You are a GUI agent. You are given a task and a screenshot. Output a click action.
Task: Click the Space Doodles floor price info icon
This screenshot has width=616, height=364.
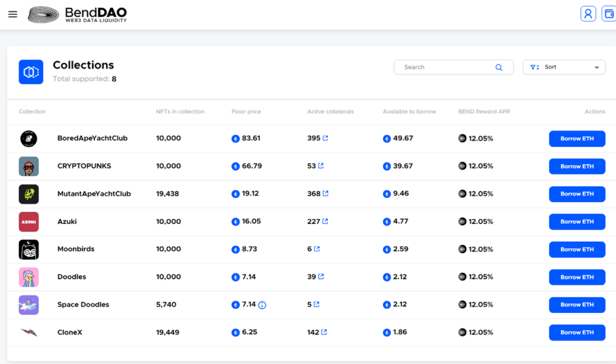262,305
